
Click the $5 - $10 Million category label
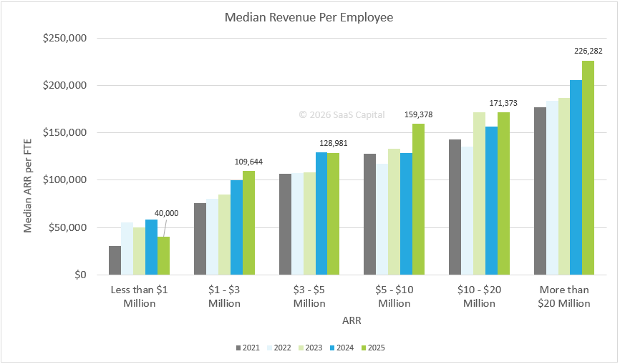(x=394, y=297)
